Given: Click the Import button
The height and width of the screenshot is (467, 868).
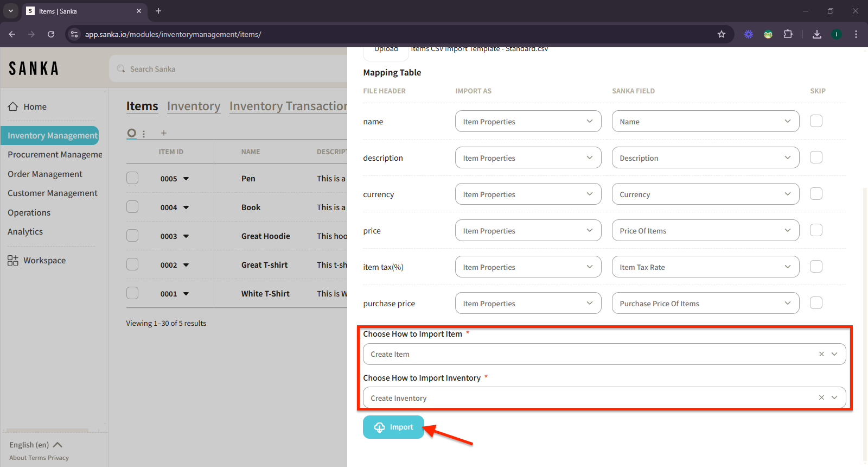Looking at the screenshot, I should coord(393,427).
